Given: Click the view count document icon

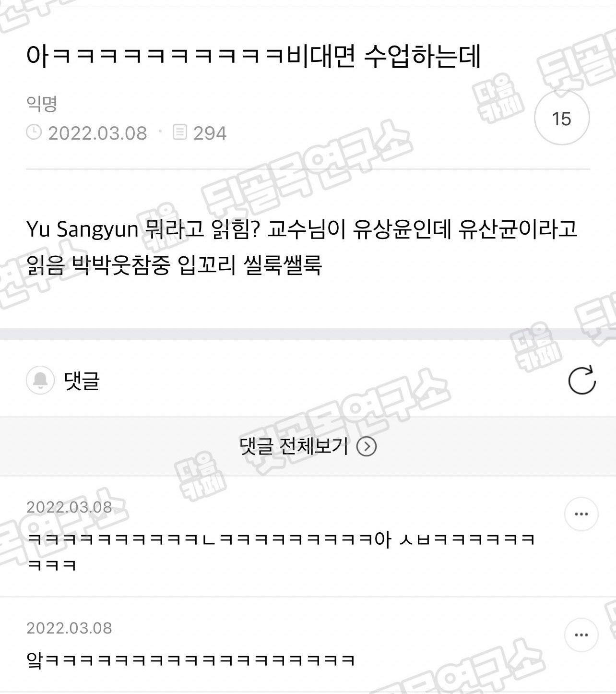Looking at the screenshot, I should tap(179, 132).
